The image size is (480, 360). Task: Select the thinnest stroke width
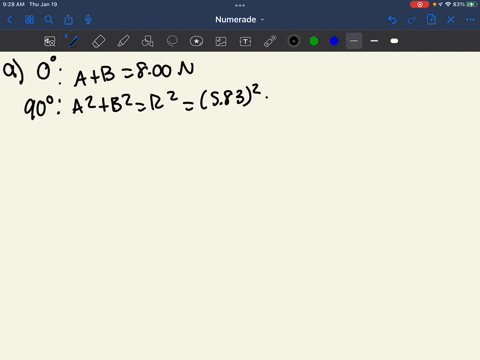[x=354, y=41]
